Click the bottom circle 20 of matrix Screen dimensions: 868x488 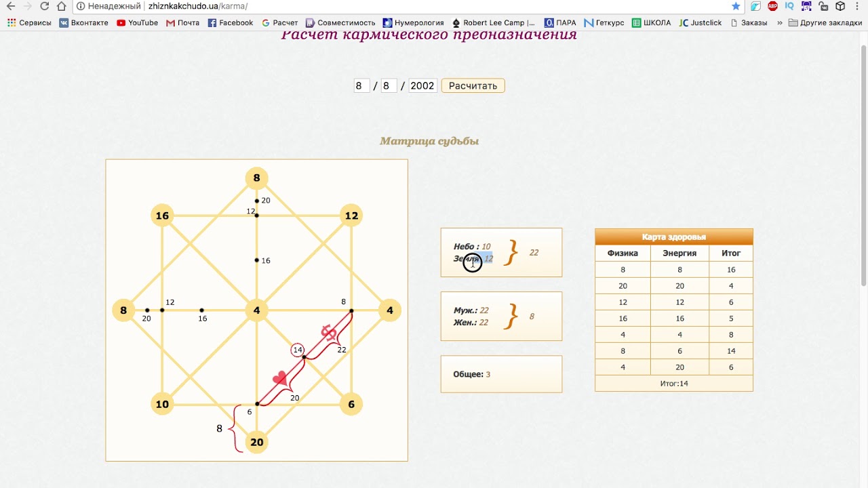click(x=256, y=442)
